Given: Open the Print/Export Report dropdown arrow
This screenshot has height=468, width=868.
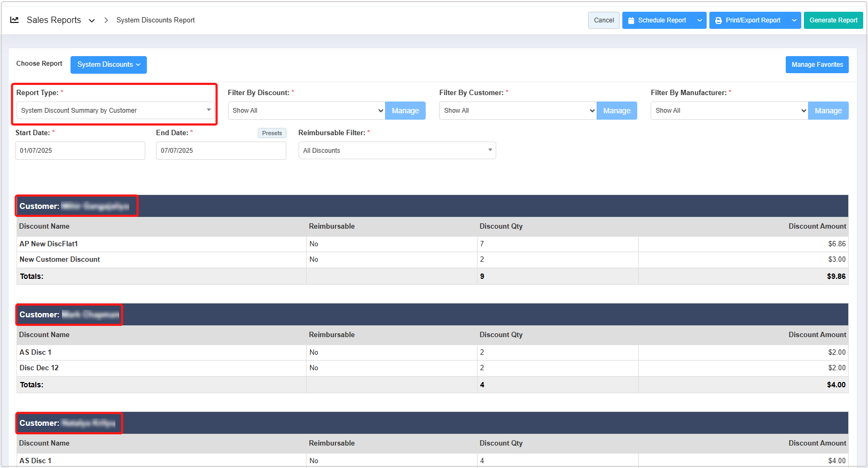Looking at the screenshot, I should (794, 20).
